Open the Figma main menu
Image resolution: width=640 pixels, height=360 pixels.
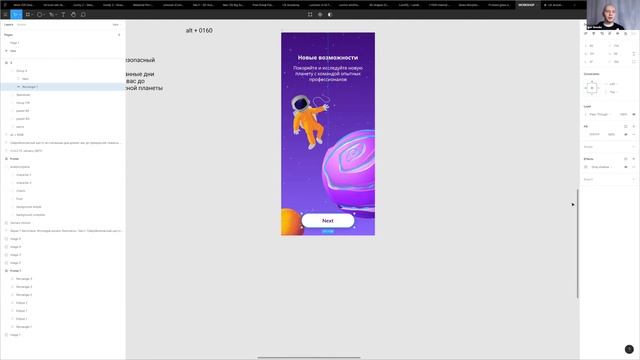click(x=5, y=14)
